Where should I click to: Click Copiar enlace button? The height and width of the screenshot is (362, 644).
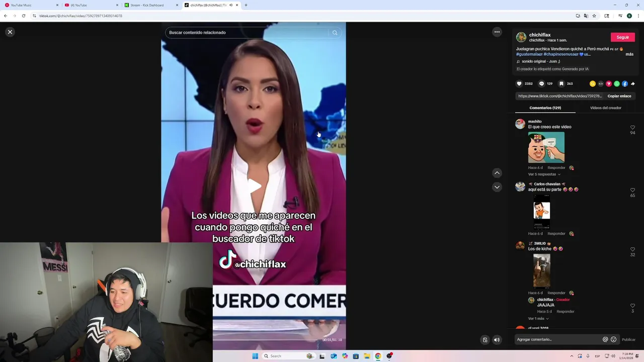tap(619, 96)
